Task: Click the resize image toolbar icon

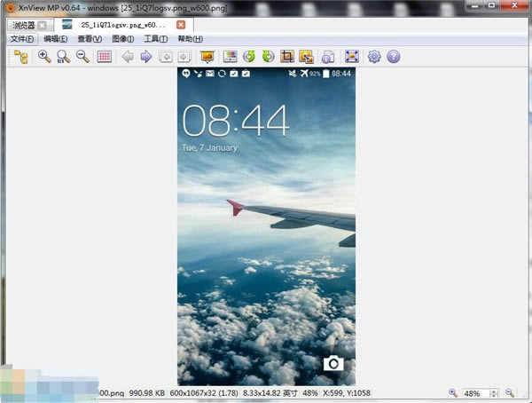Action: click(306, 57)
